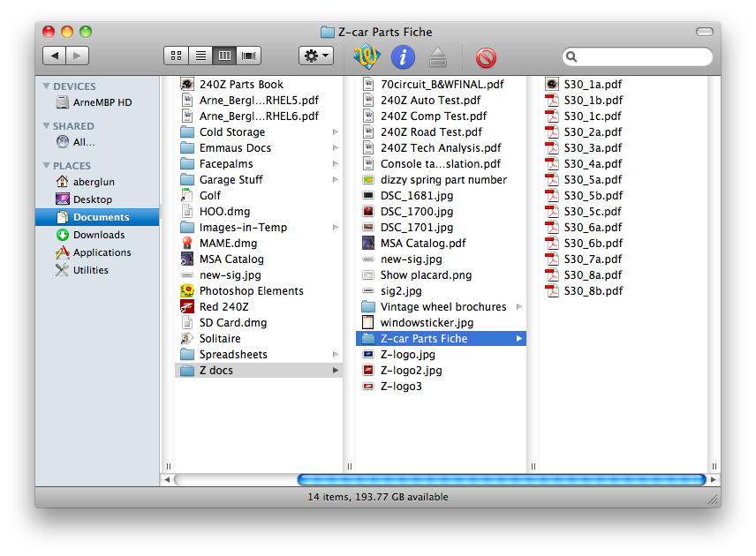Collapse the PLACES sidebar section
This screenshot has height=556, width=756.
click(x=46, y=165)
